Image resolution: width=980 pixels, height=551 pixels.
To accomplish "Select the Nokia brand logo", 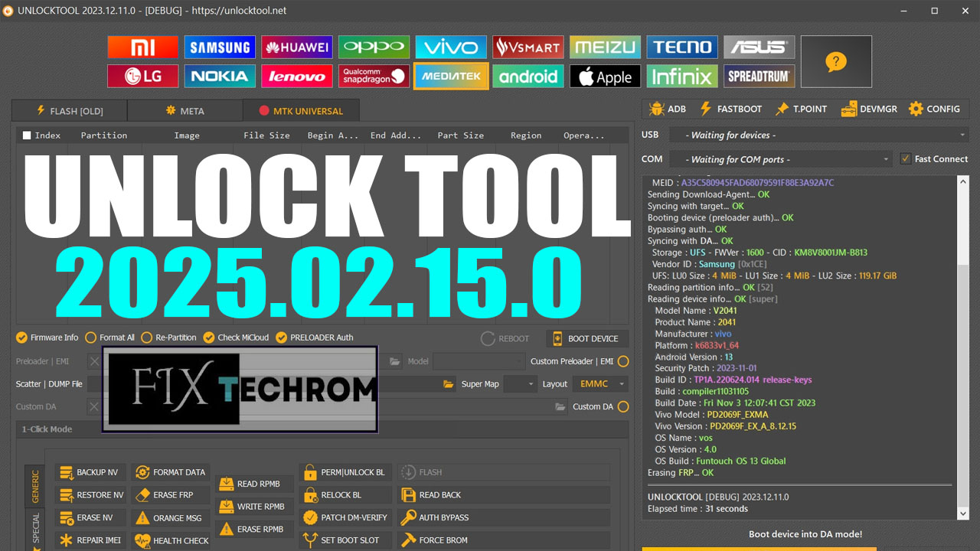I will (x=220, y=76).
